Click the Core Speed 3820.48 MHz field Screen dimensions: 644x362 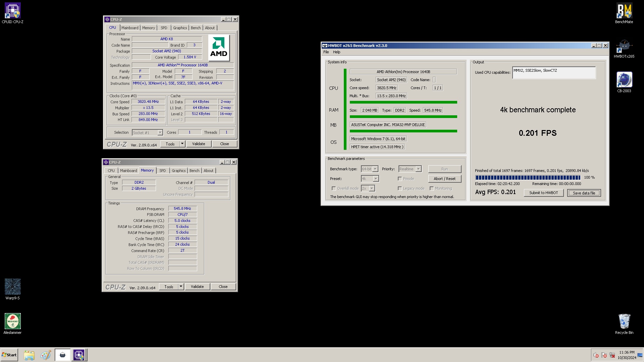click(148, 102)
